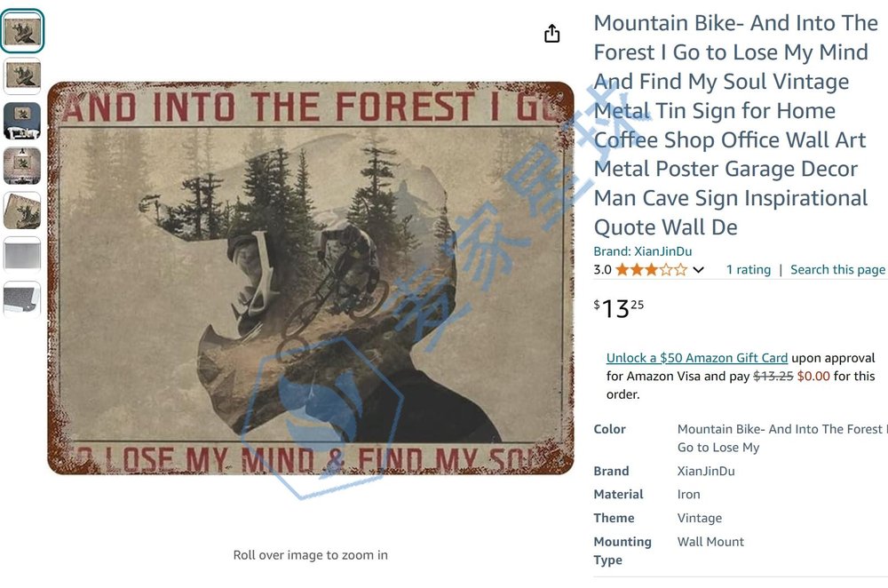Click the 'Search this page' link
The width and height of the screenshot is (888, 588).
837,270
